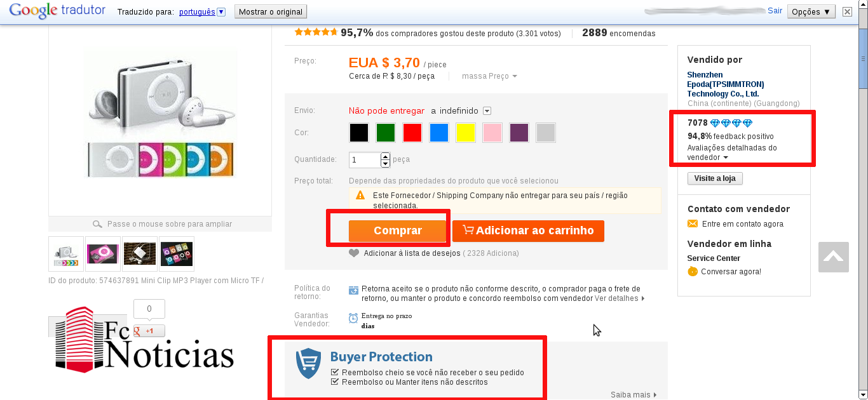Click Mostrar o original button
Screen dimensions: 868x400
271,11
